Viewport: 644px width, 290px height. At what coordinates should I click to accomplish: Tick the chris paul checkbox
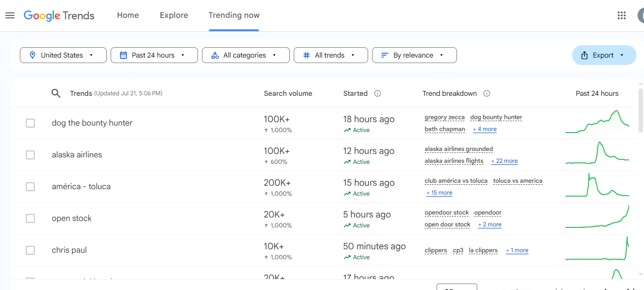pyautogui.click(x=30, y=250)
